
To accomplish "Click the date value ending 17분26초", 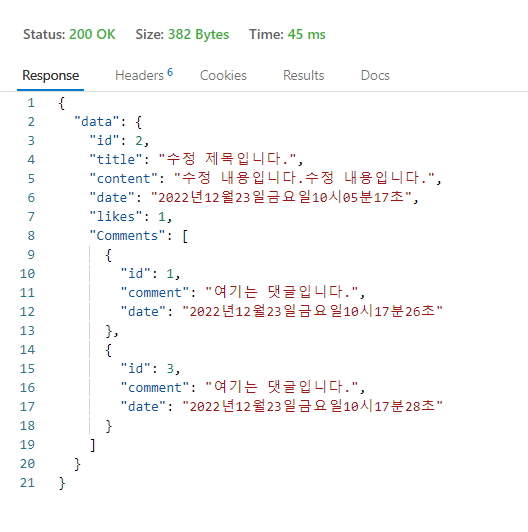I will (x=313, y=311).
